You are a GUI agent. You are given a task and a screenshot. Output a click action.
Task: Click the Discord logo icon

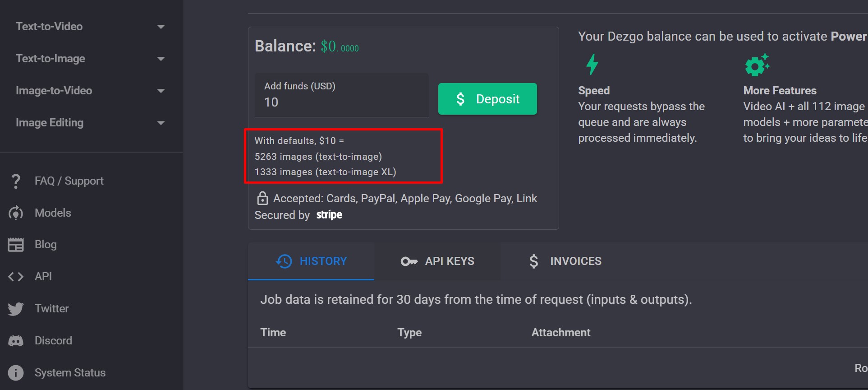pyautogui.click(x=16, y=341)
